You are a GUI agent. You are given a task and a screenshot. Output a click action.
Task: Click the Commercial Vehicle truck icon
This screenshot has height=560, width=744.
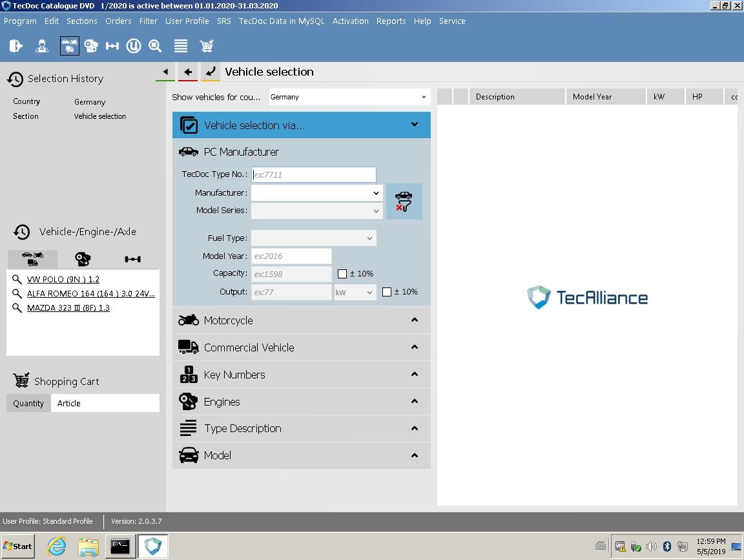(189, 347)
